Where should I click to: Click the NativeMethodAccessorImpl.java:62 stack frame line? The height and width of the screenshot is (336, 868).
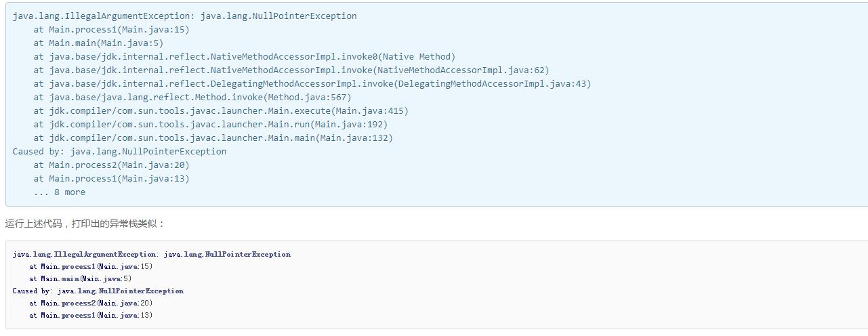click(x=291, y=70)
